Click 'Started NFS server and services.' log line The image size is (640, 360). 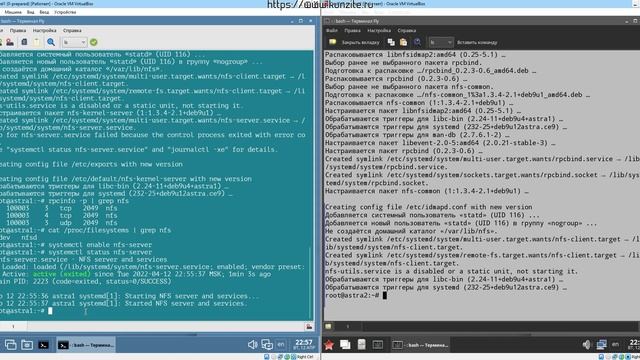pos(186,303)
